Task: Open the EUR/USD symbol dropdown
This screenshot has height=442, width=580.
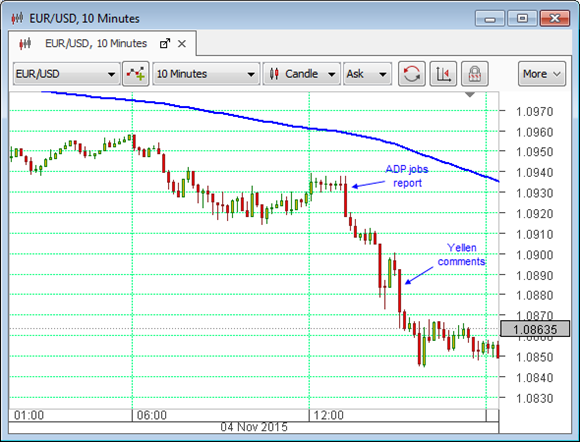Action: 67,74
